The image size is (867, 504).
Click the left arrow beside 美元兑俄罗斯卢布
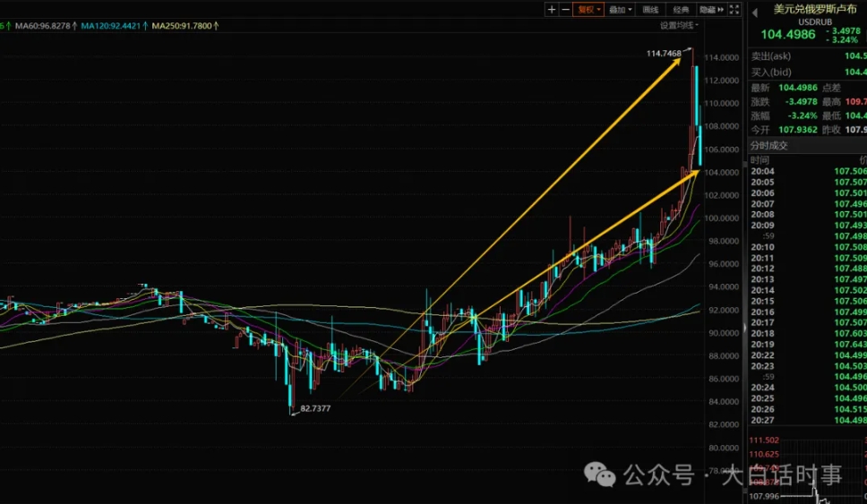click(x=755, y=11)
